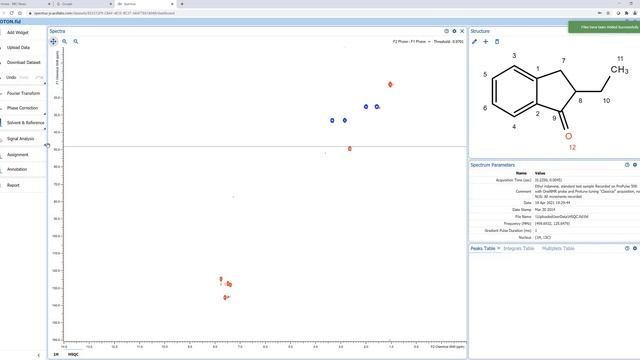Click Upload Data in sidebar
This screenshot has width=640, height=360.
[18, 47]
